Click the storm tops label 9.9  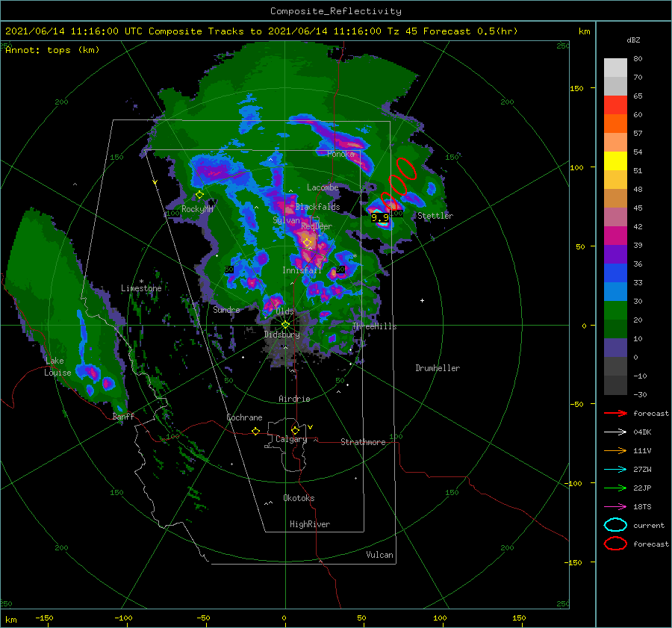click(380, 218)
